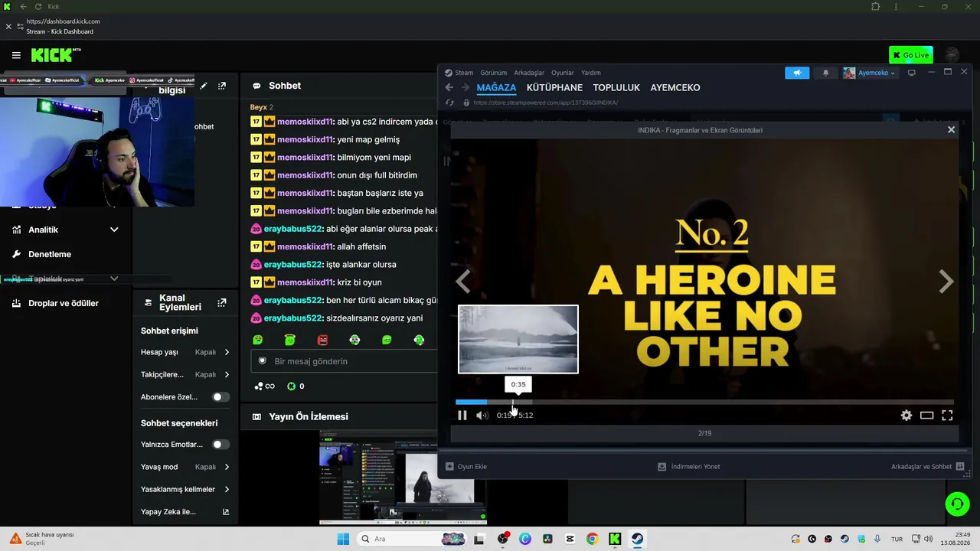The width and height of the screenshot is (980, 551).
Task: Open the Kick app from the taskbar
Action: coord(615,539)
